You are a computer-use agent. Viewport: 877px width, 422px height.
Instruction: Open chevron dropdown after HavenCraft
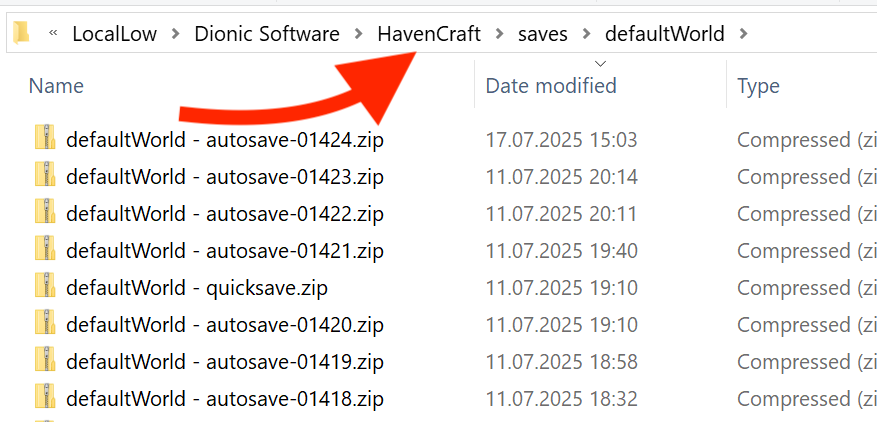[499, 34]
